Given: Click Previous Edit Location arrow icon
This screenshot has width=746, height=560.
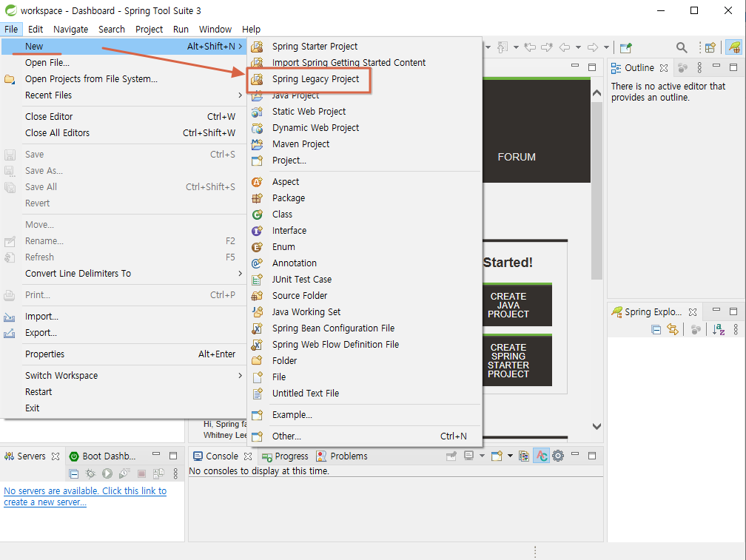Looking at the screenshot, I should tap(530, 47).
